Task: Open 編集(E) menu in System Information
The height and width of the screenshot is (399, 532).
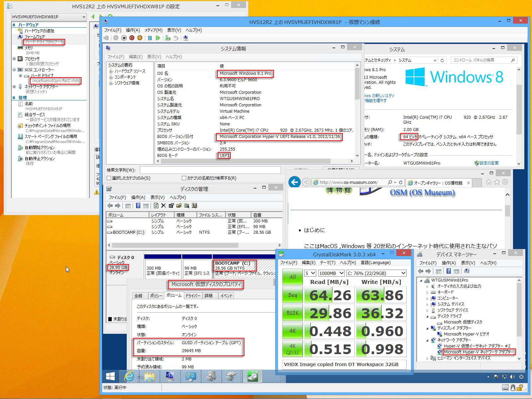Action: pos(136,57)
